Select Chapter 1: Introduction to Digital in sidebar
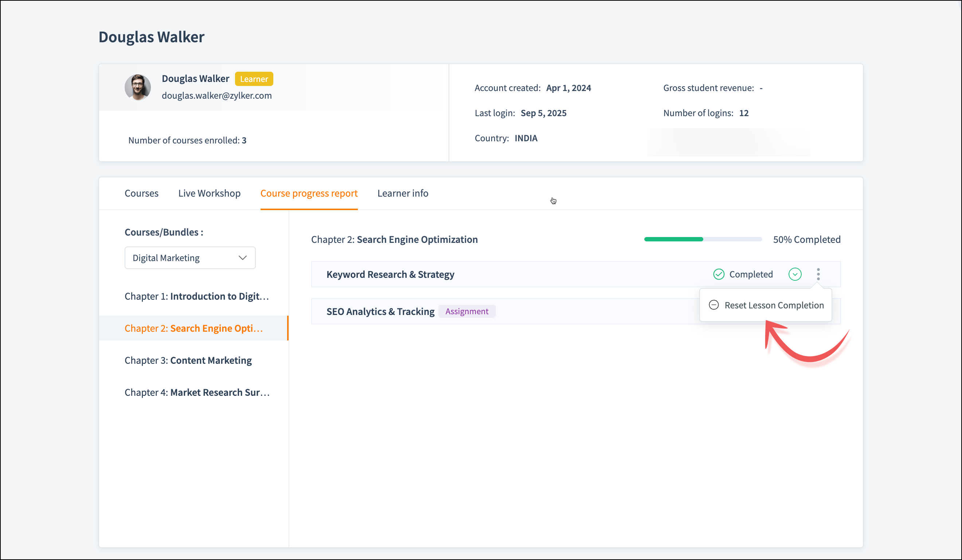The image size is (962, 560). click(x=197, y=296)
